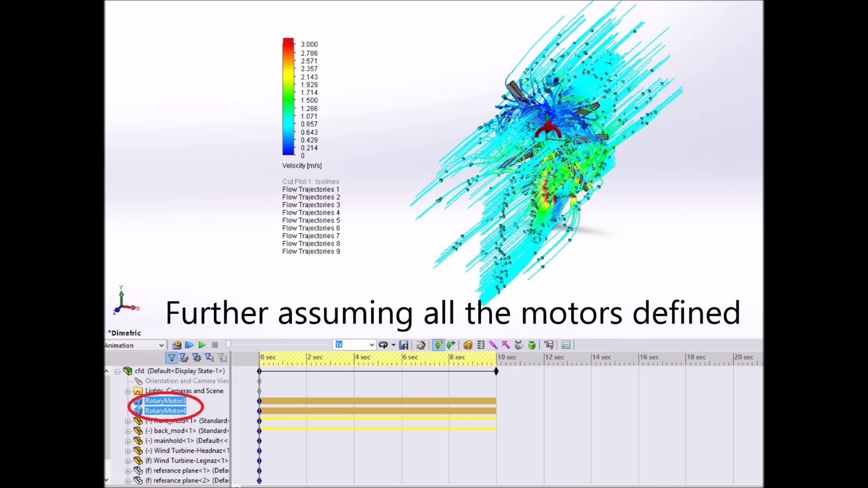Screen dimensions: 868x488
Task: Click the Calculate motion study icon
Action: click(176, 345)
